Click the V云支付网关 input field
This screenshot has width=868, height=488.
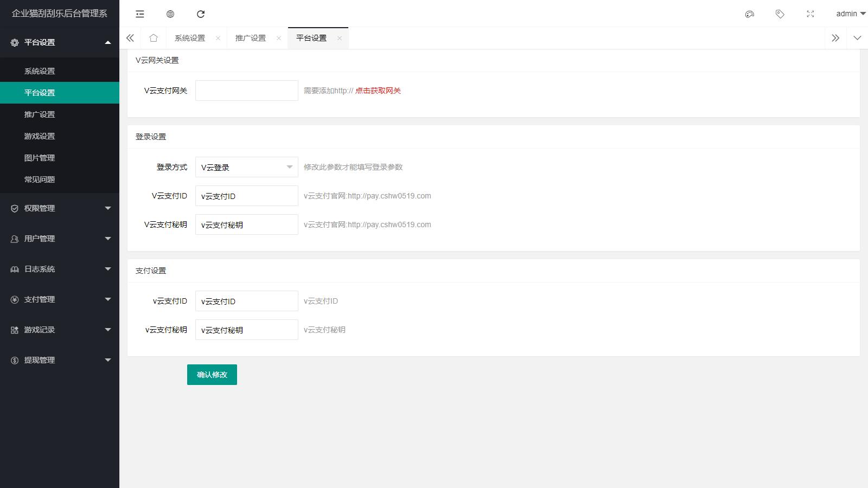[x=246, y=91]
